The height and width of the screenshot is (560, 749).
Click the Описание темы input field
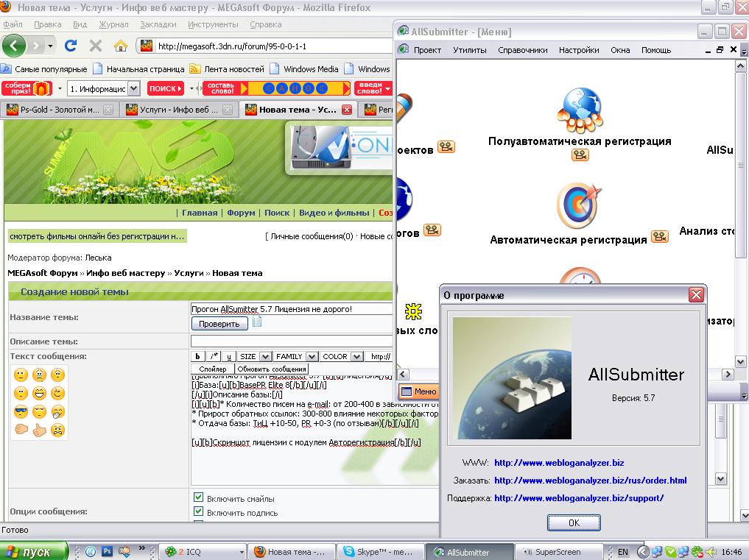click(291, 341)
